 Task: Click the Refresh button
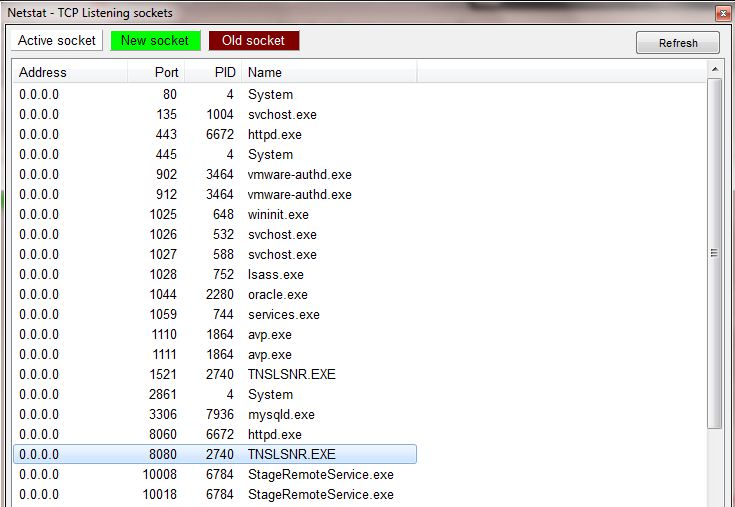pos(677,43)
